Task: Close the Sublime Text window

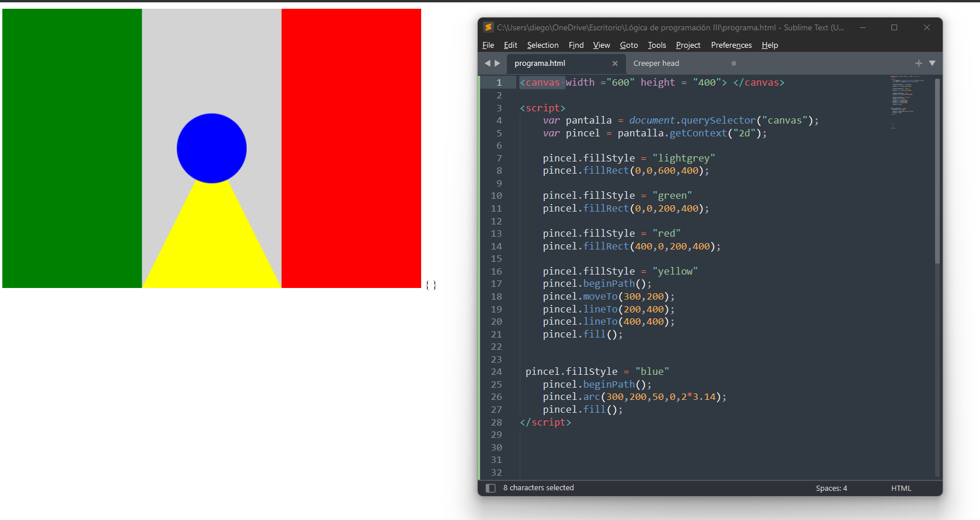Action: tap(927, 27)
